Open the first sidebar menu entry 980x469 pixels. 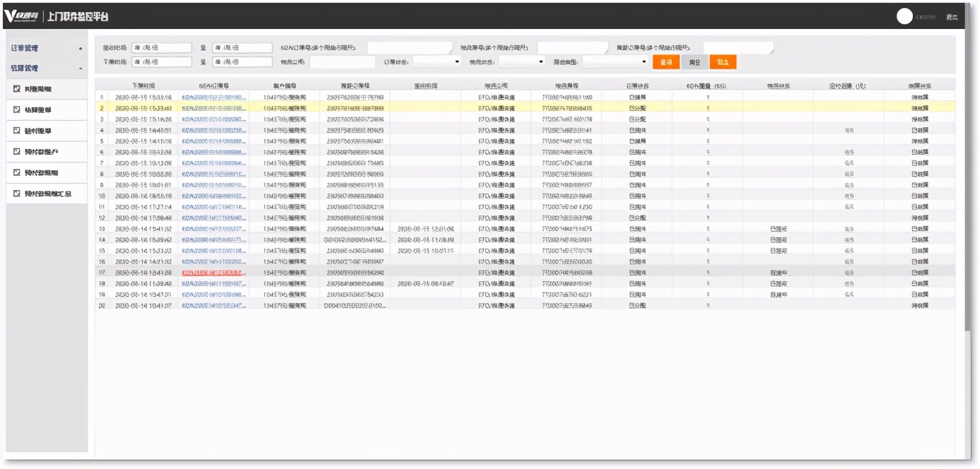pos(47,89)
